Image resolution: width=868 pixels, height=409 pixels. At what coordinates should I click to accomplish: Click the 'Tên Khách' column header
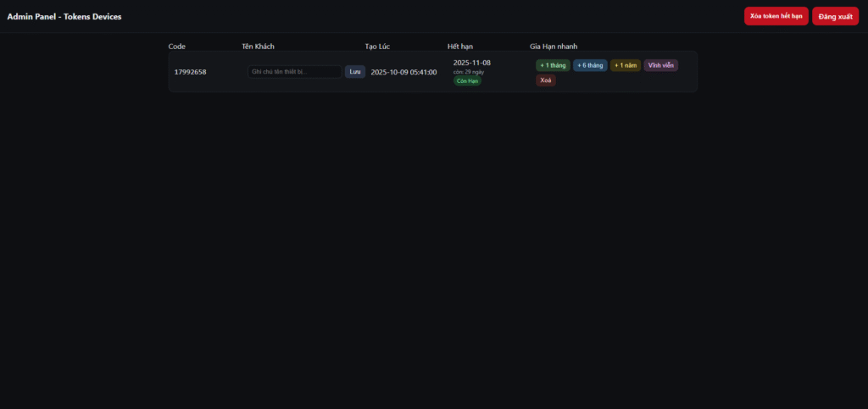click(x=258, y=46)
